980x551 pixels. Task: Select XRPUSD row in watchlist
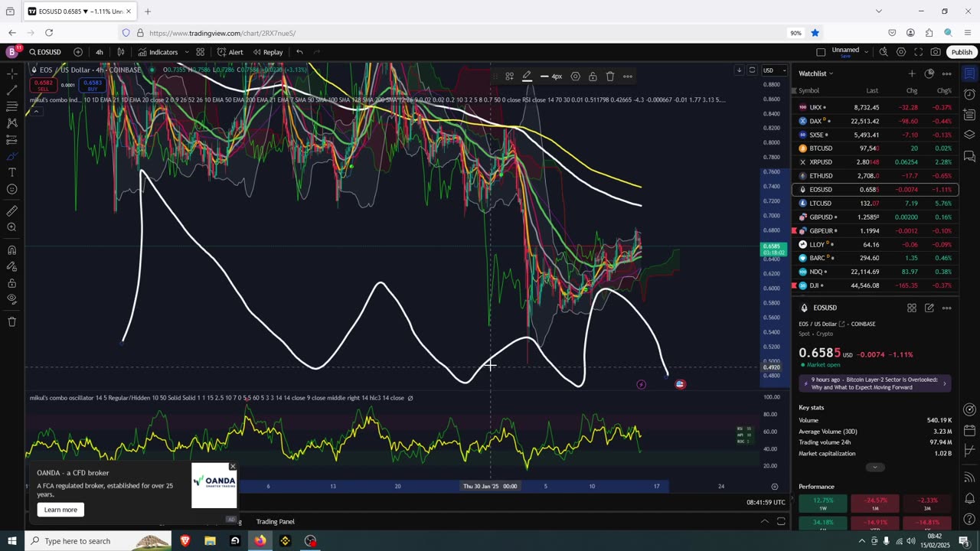[875, 162]
